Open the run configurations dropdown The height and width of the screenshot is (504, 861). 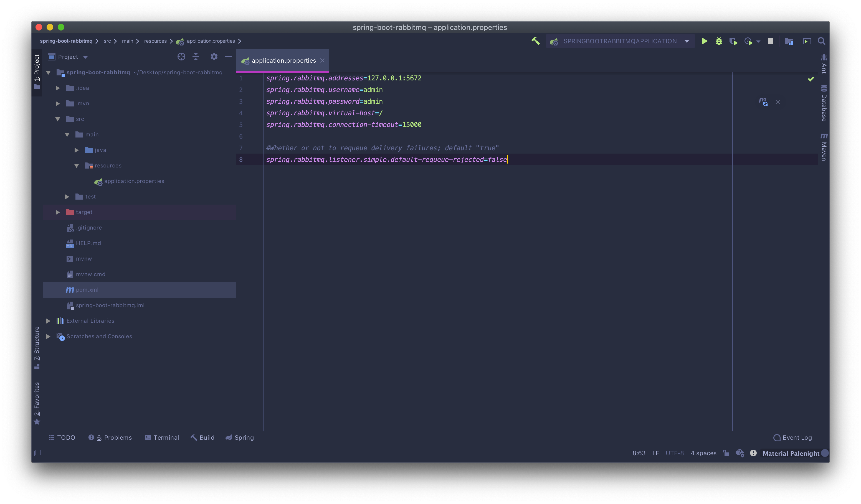tap(687, 41)
